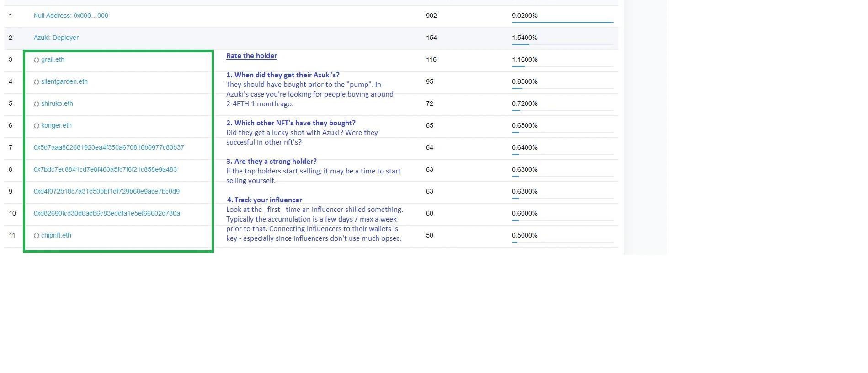
Task: Click the contract icon next to silentgarden.eth
Action: point(37,82)
